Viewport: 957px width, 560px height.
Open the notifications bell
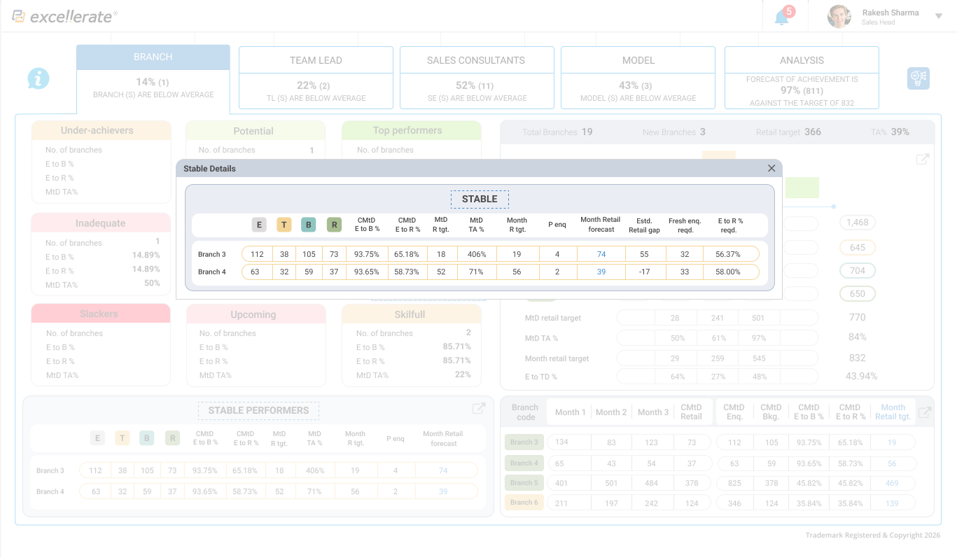pos(782,17)
